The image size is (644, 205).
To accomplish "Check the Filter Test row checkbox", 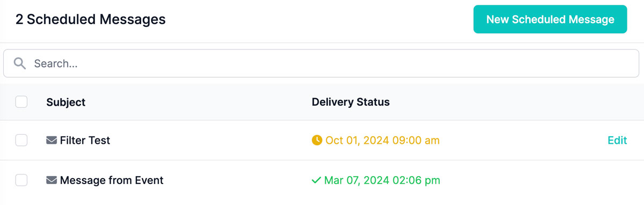I will click(21, 141).
